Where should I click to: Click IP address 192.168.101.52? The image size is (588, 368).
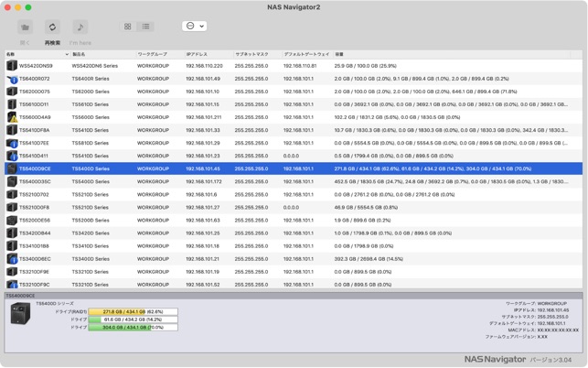click(x=203, y=285)
